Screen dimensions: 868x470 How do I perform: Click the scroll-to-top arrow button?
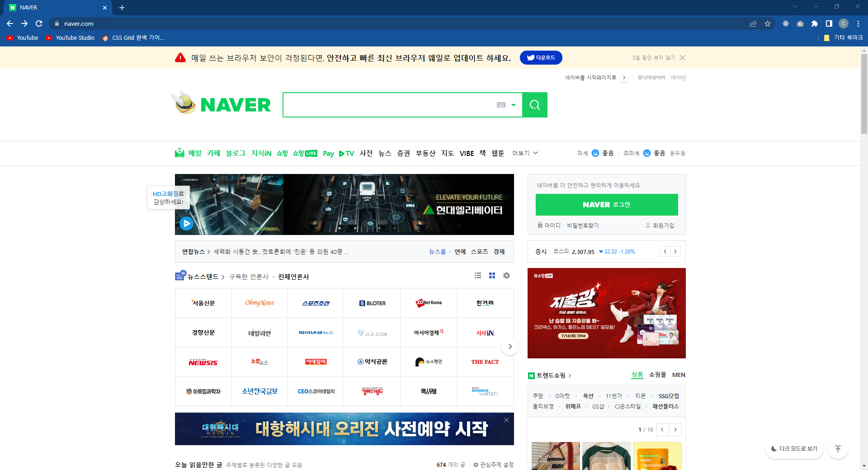838,449
